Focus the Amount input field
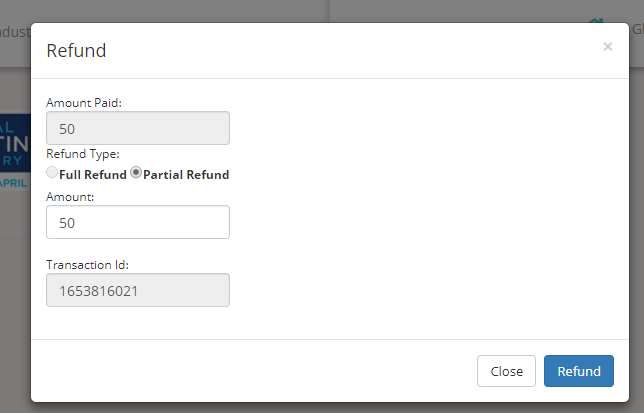This screenshot has width=644, height=413. coord(138,222)
